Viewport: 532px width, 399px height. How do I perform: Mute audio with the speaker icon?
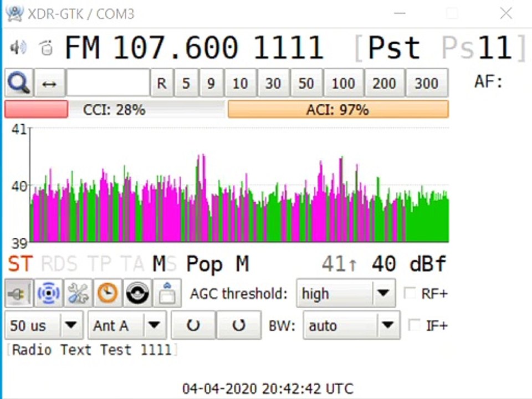[x=18, y=48]
